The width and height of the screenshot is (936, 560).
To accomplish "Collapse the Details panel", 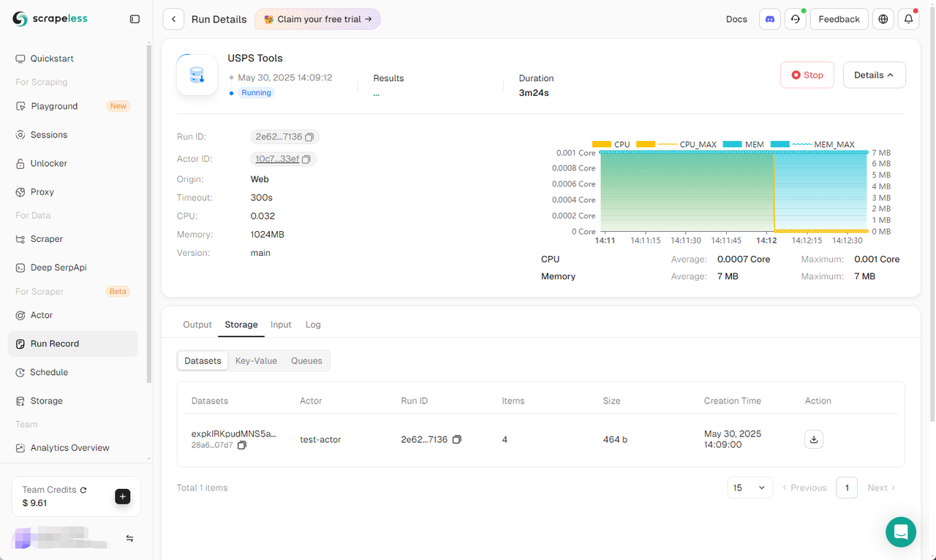I will pyautogui.click(x=875, y=75).
